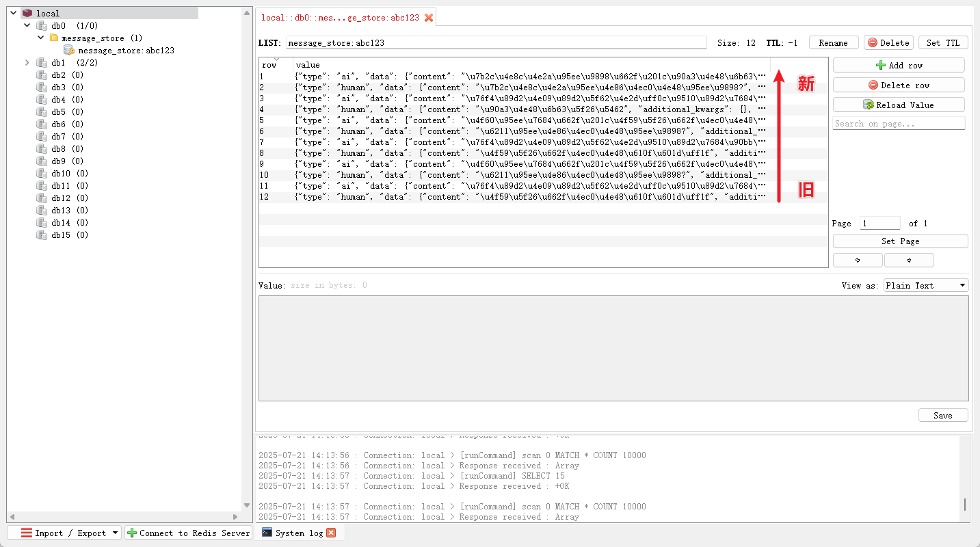Select the message_store:abc123 key icon
The image size is (980, 547).
point(68,50)
